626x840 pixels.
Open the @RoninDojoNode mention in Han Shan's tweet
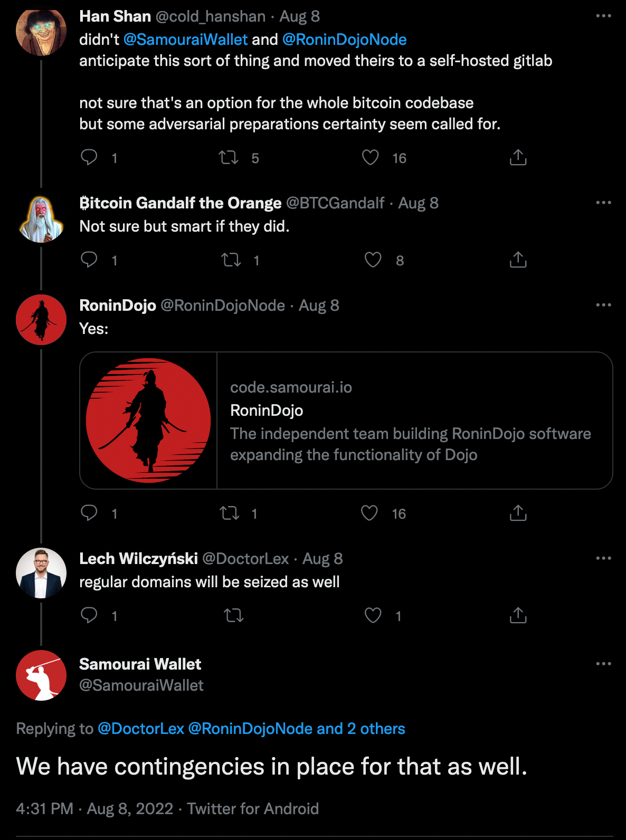(x=344, y=40)
